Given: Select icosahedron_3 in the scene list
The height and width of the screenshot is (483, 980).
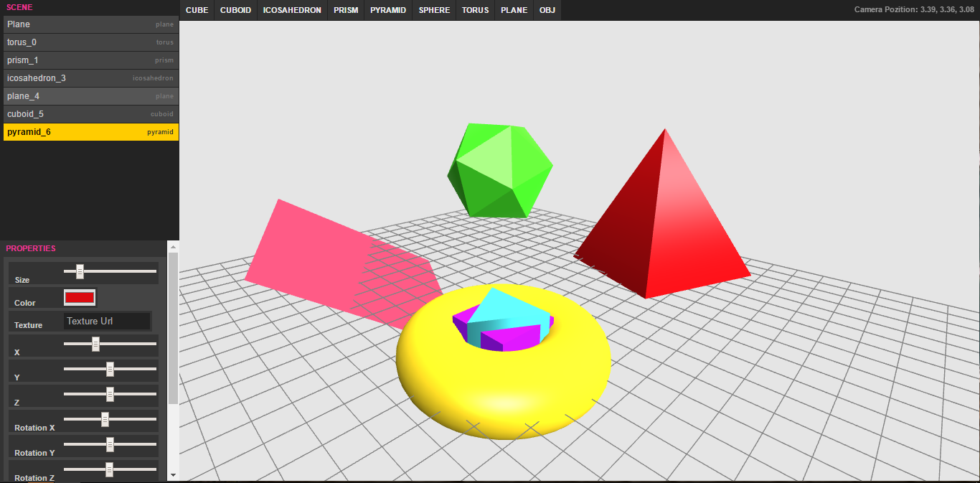Looking at the screenshot, I should click(x=91, y=78).
